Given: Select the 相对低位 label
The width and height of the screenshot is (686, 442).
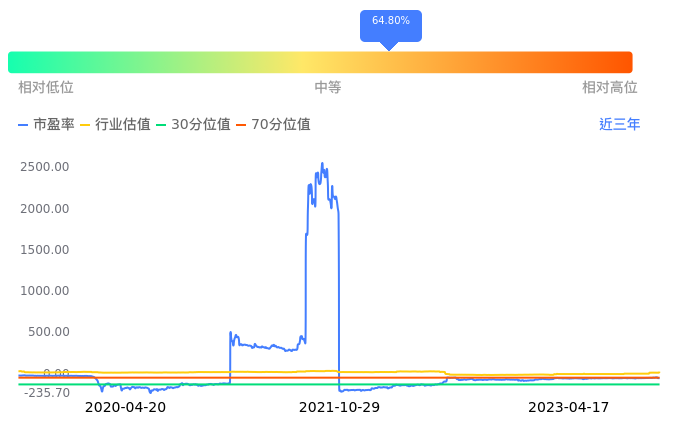Looking at the screenshot, I should pyautogui.click(x=46, y=88).
